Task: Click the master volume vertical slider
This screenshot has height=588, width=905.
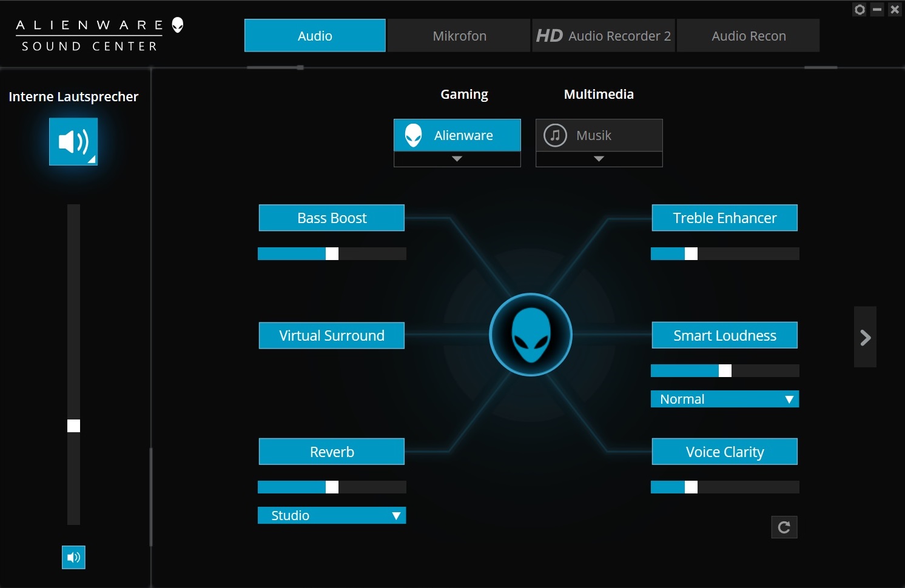Action: coord(73,364)
